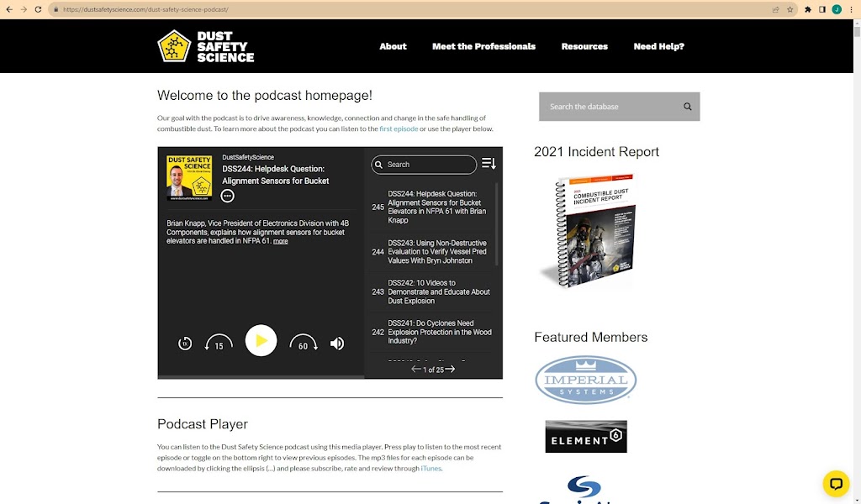Image resolution: width=861 pixels, height=504 pixels.
Task: Change playback speed with 1x icon
Action: 185,344
